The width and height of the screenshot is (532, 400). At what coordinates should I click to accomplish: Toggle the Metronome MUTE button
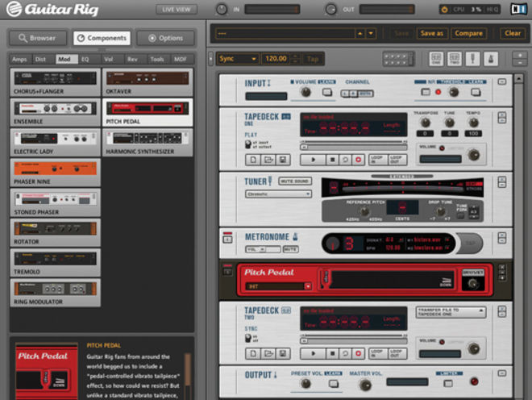pyautogui.click(x=290, y=249)
